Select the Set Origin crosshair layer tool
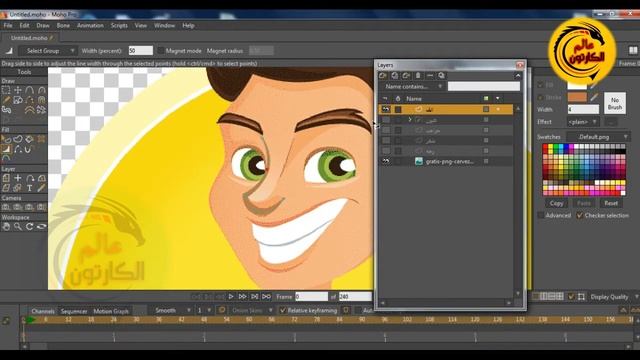Screen dimensions: 640x360 pos(18,178)
